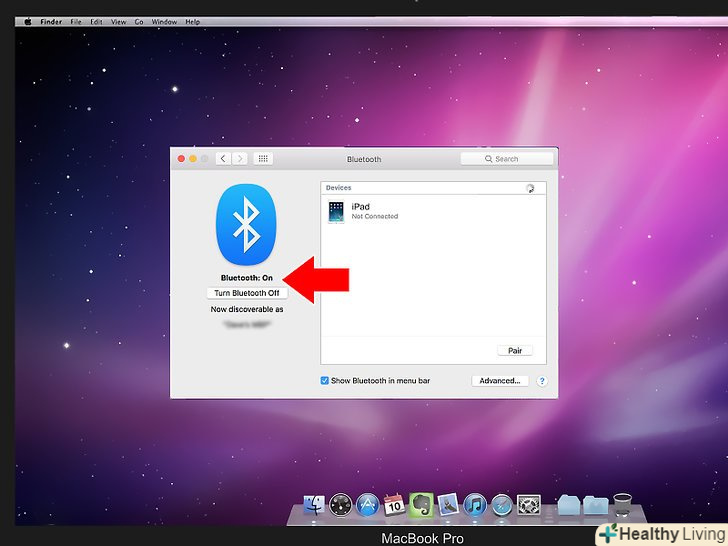Screen dimensions: 728x546
Task: Click the Bluetooth: On status label
Action: point(247,278)
